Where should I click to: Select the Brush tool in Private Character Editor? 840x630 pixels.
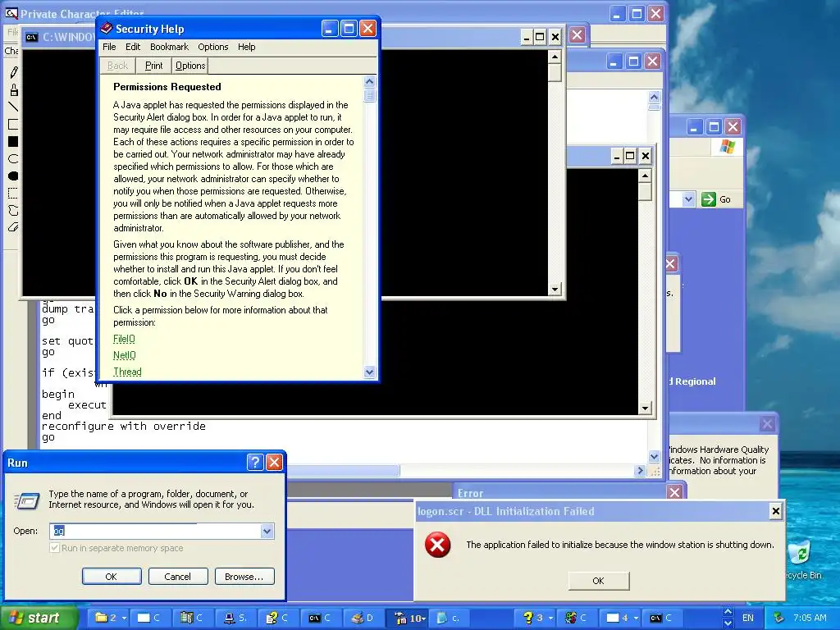coord(13,89)
